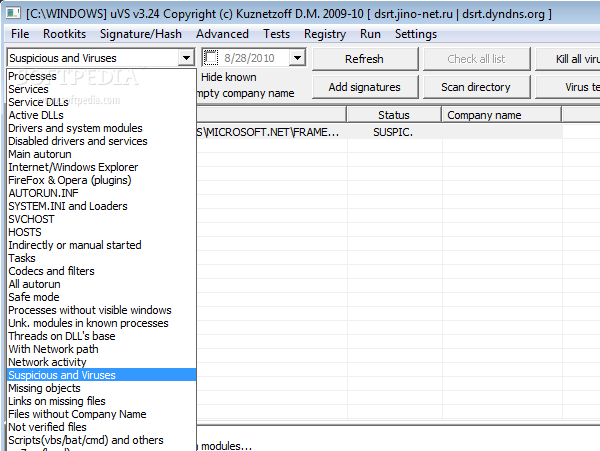
Task: Collapse the category dropdown arrow
Action: click(x=186, y=58)
